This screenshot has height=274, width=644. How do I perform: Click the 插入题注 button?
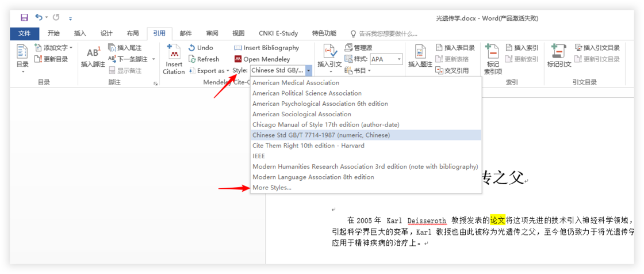tap(420, 57)
